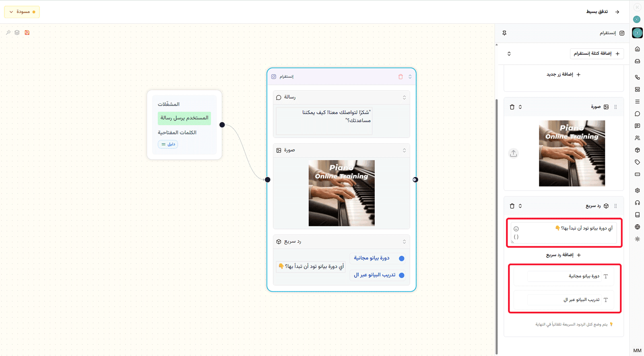Open the cube icon in the sidebar
This screenshot has width=644, height=356.
tap(637, 150)
